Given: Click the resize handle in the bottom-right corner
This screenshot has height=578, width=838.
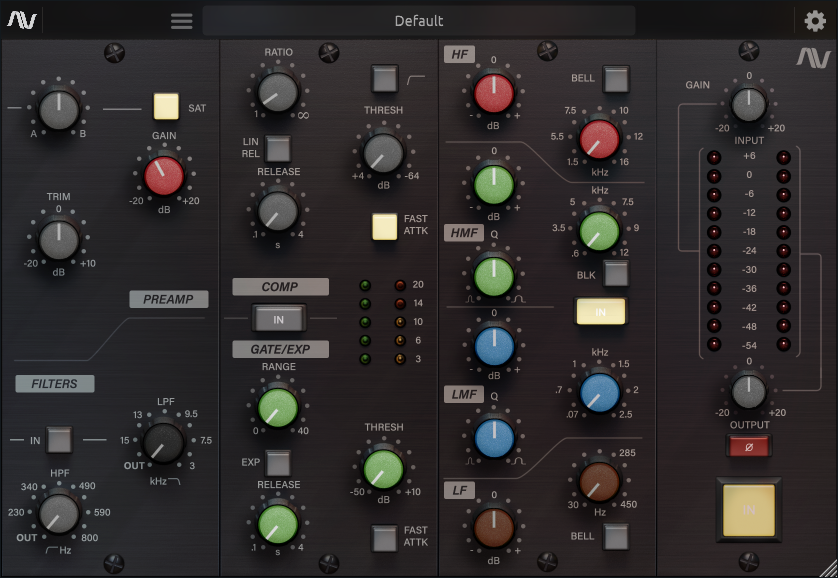Looking at the screenshot, I should pyautogui.click(x=827, y=568).
